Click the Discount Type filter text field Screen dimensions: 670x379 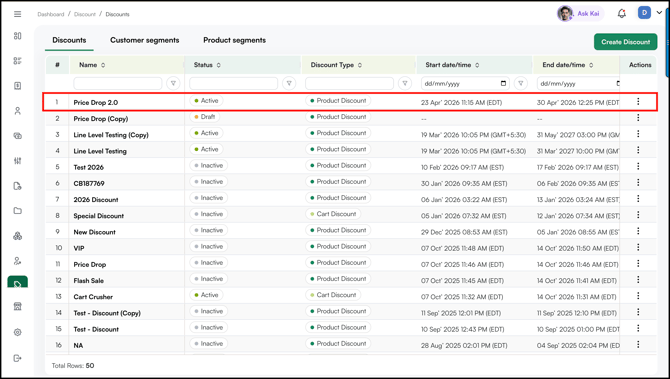point(349,83)
